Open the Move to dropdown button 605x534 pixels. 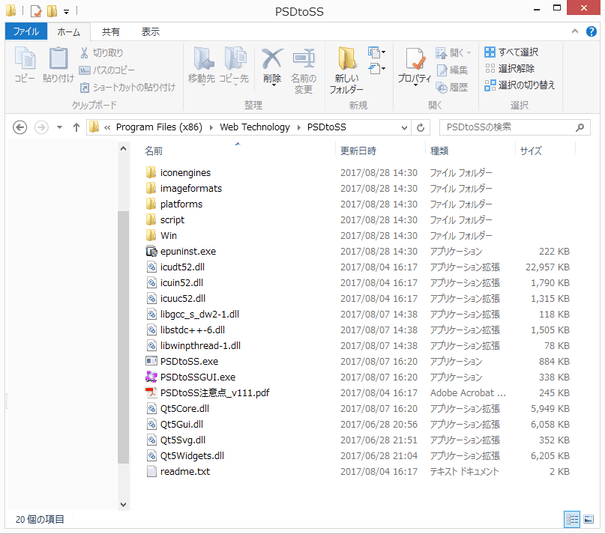201,65
